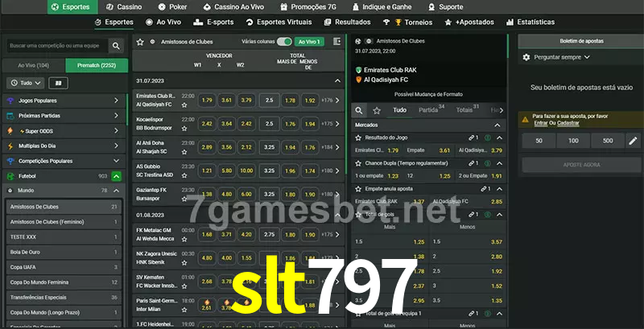Click the star icon in the markets tab bar
Screen dimensions: 644x329
[x=378, y=110]
